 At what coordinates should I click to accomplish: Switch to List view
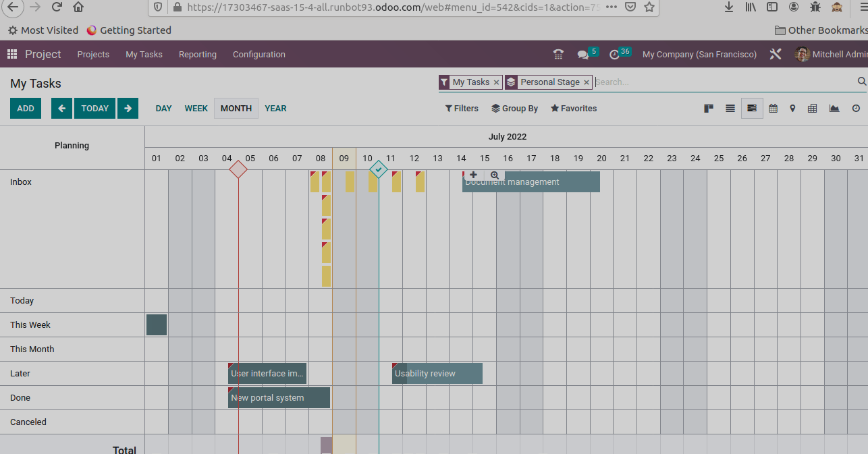(x=730, y=108)
